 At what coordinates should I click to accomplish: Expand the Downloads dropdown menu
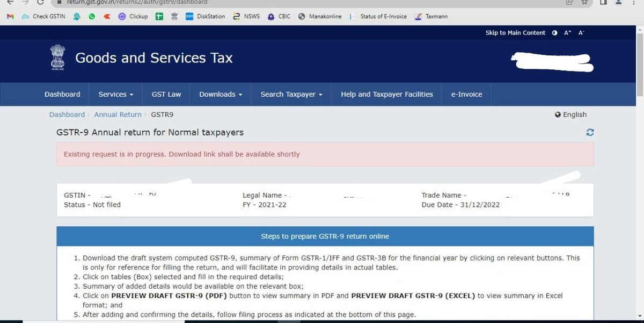[221, 94]
